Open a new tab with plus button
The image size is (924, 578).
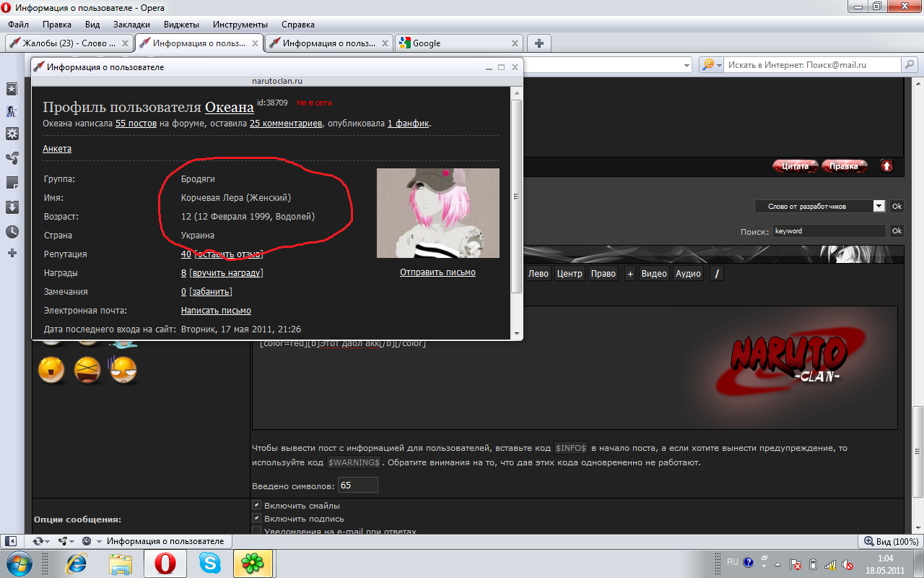pos(539,43)
